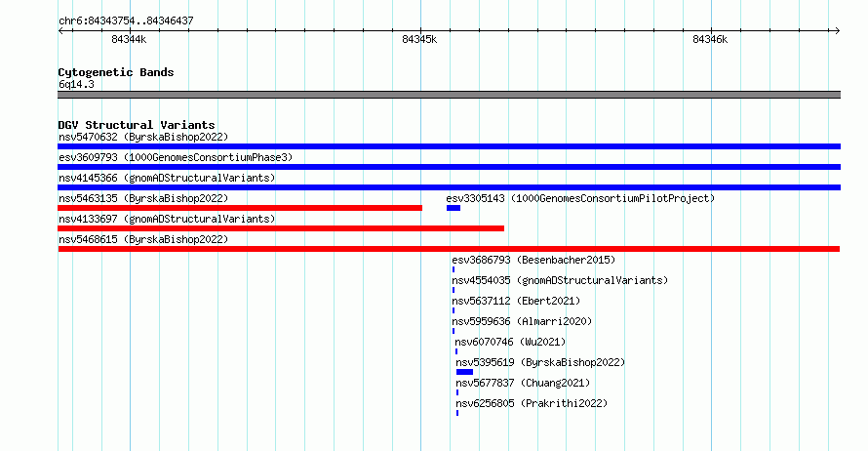868x451 pixels.
Task: Open esv3305143 (1000GenomesConsortiumPilotProject) label
Action: (580, 198)
